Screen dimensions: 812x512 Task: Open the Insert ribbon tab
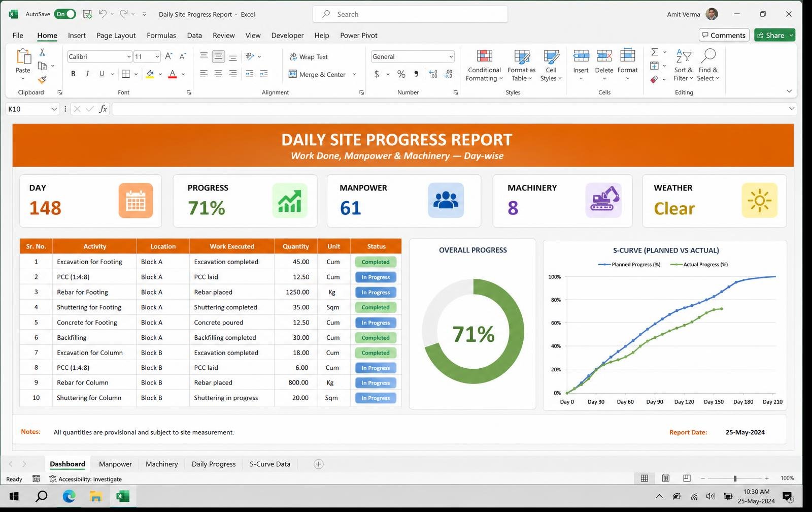pos(77,36)
